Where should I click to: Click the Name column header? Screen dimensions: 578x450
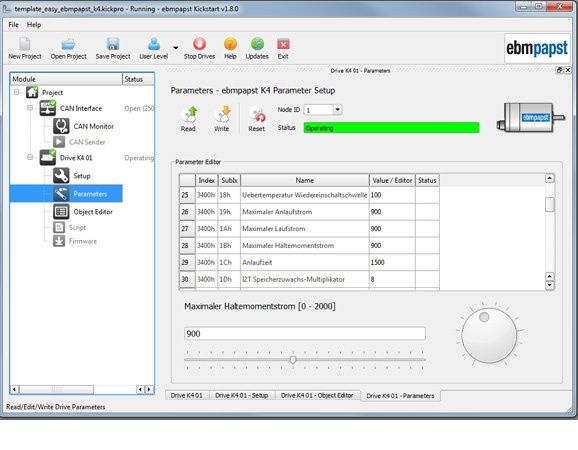click(304, 180)
